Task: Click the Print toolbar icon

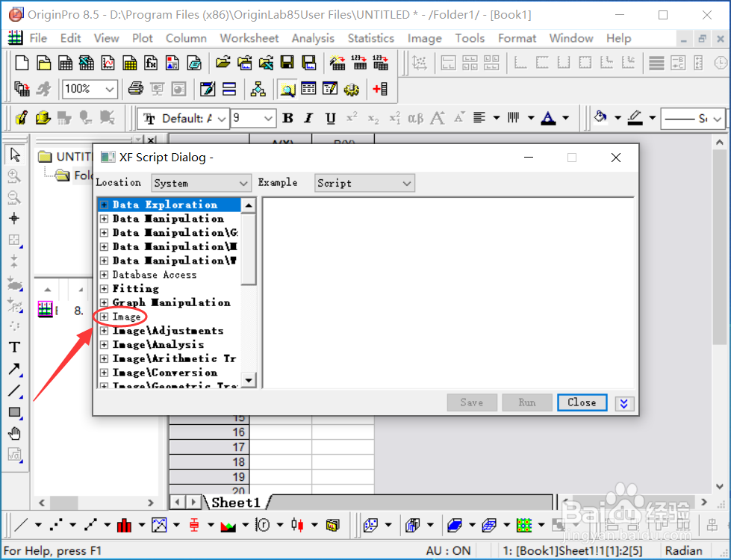Action: pos(136,89)
